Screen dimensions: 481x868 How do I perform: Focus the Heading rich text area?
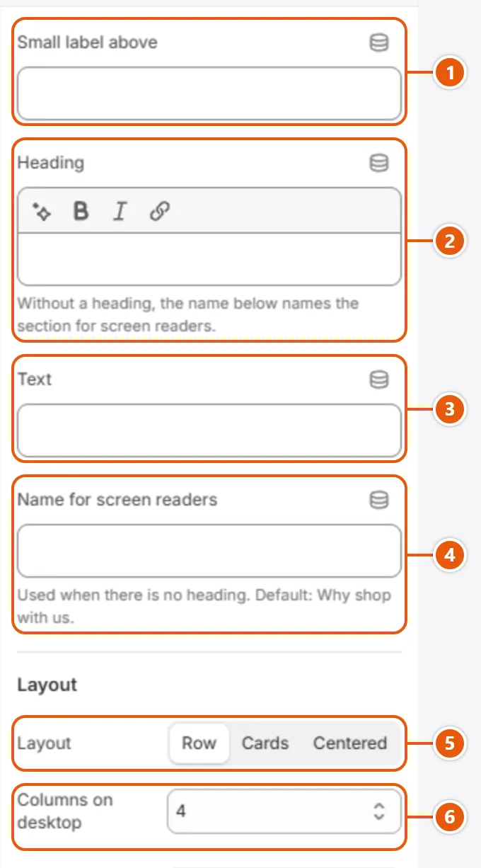(x=209, y=258)
